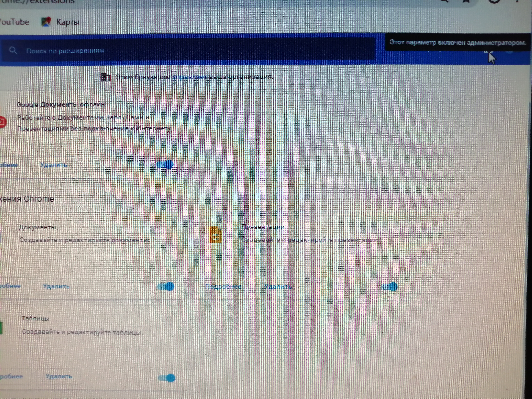Image resolution: width=532 pixels, height=399 pixels.
Task: Click the Chrome apps section heading
Action: [x=27, y=199]
